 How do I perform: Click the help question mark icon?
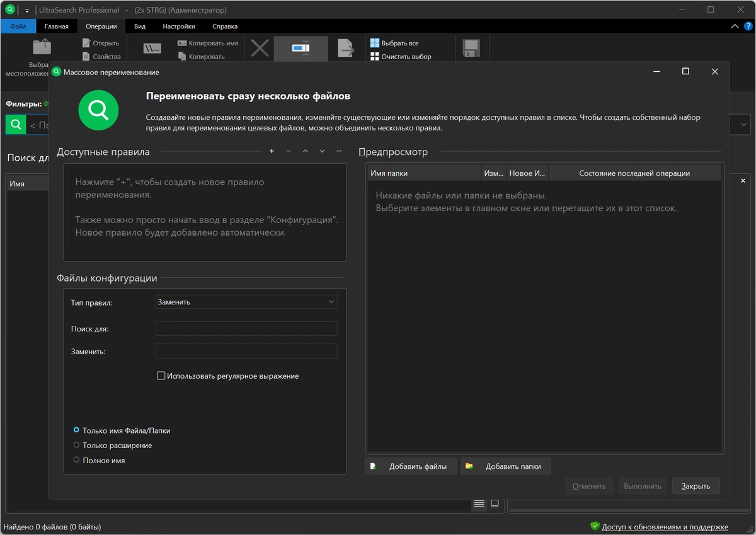[x=748, y=26]
